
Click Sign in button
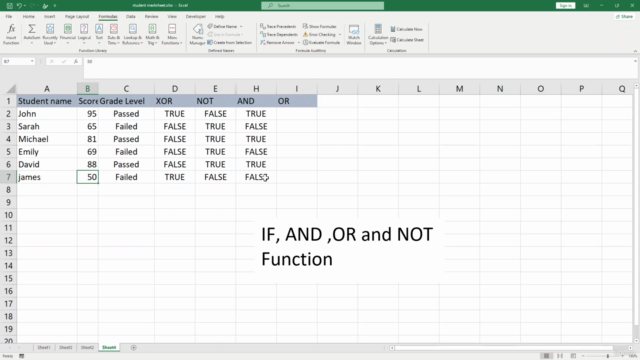tap(565, 6)
